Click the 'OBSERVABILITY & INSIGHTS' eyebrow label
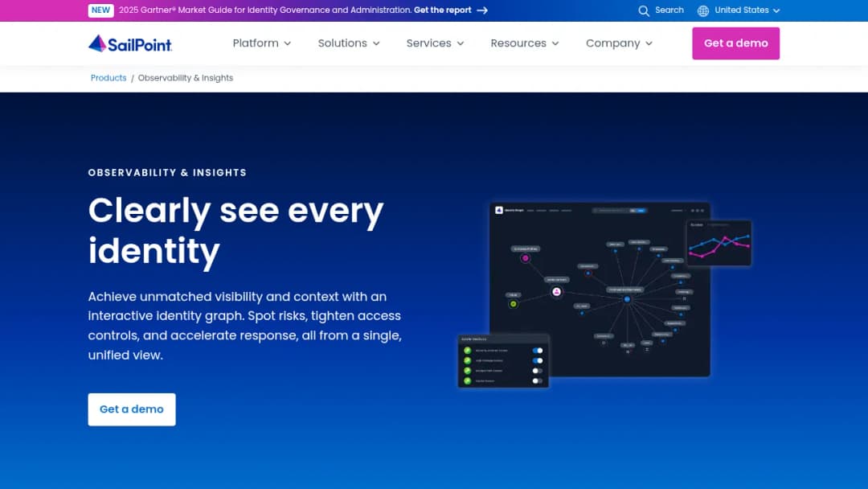This screenshot has width=868, height=489. [167, 173]
